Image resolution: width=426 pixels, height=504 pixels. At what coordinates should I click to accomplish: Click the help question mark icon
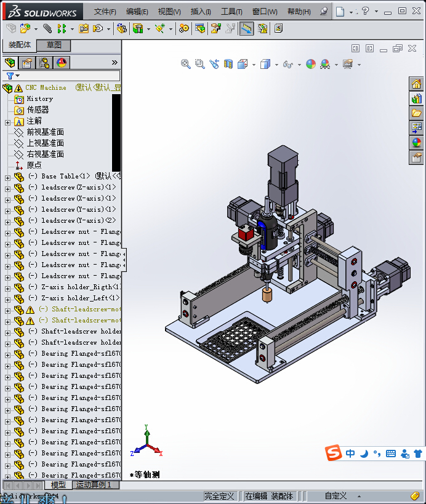(365, 11)
